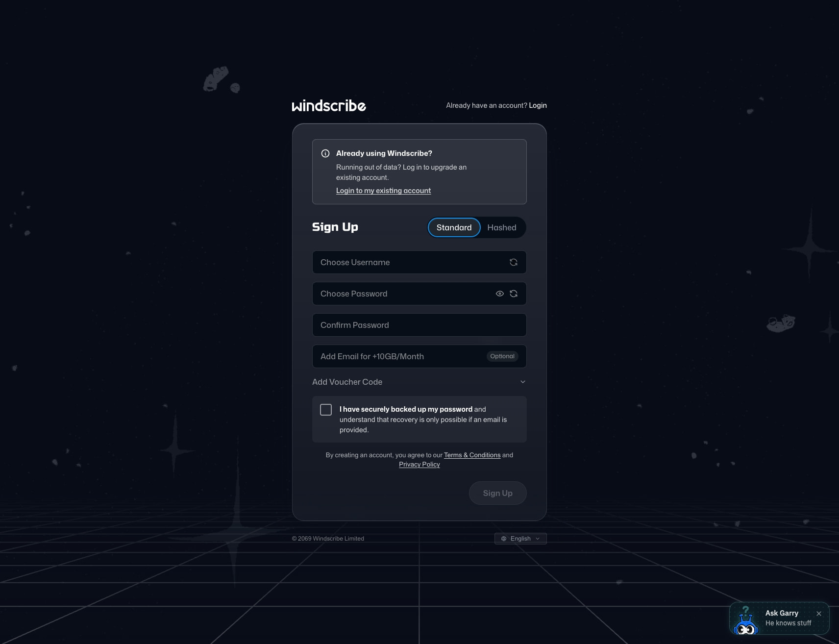The width and height of the screenshot is (839, 644).
Task: Generate a random username with refresh icon
Action: [514, 262]
